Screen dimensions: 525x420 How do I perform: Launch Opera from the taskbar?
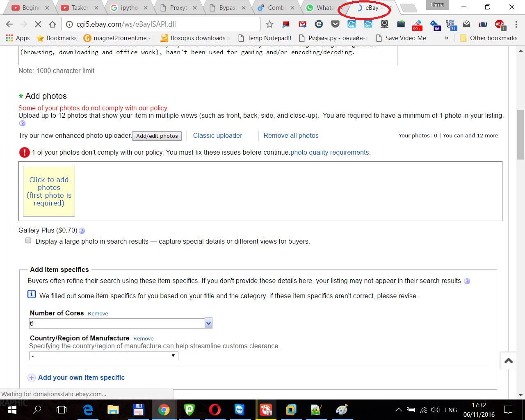coord(215,409)
